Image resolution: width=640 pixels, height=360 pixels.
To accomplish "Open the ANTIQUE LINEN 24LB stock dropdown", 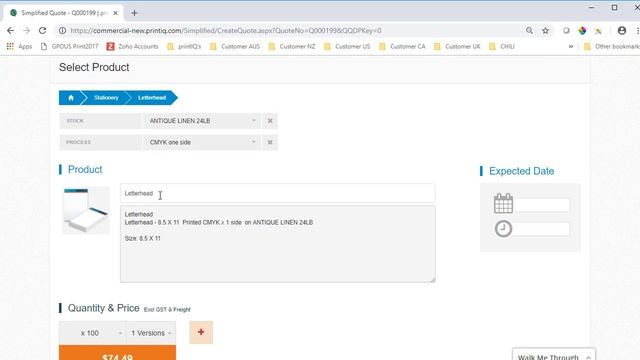I will pos(202,121).
